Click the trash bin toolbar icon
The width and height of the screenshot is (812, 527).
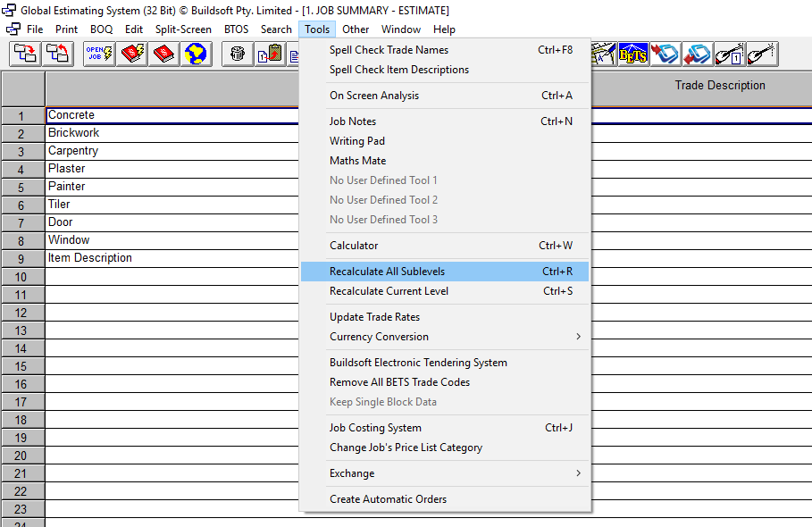click(x=238, y=54)
